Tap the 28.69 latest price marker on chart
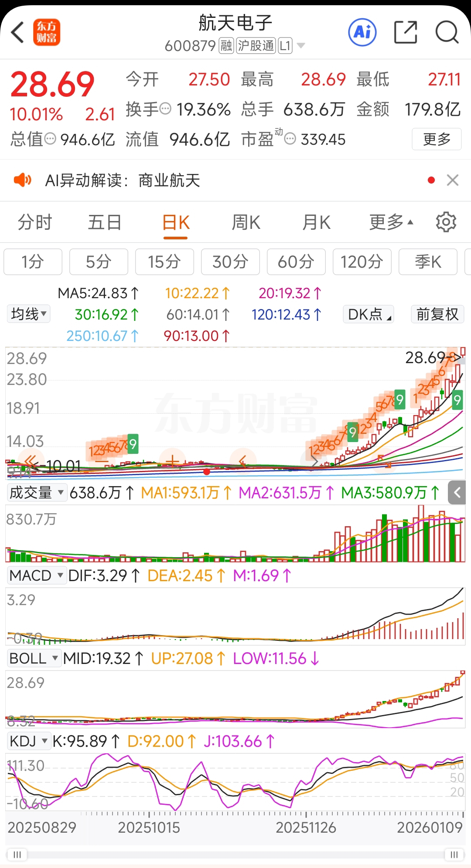 tap(433, 357)
